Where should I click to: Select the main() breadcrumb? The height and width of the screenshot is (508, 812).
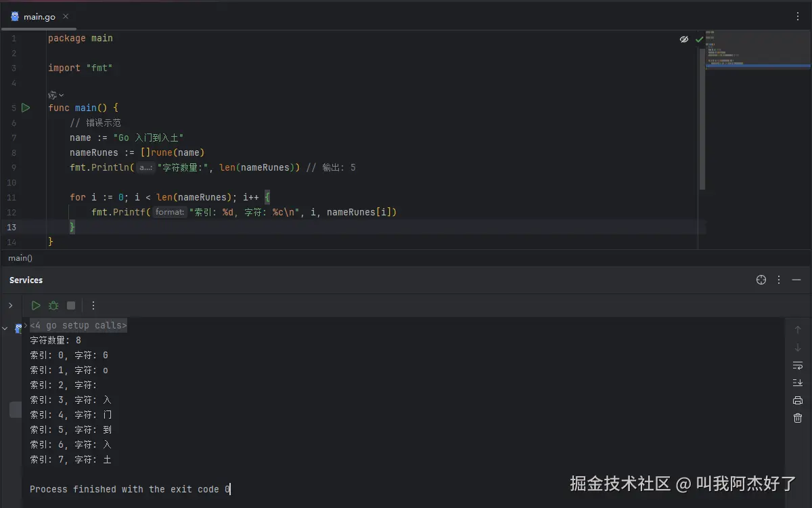[x=20, y=258]
